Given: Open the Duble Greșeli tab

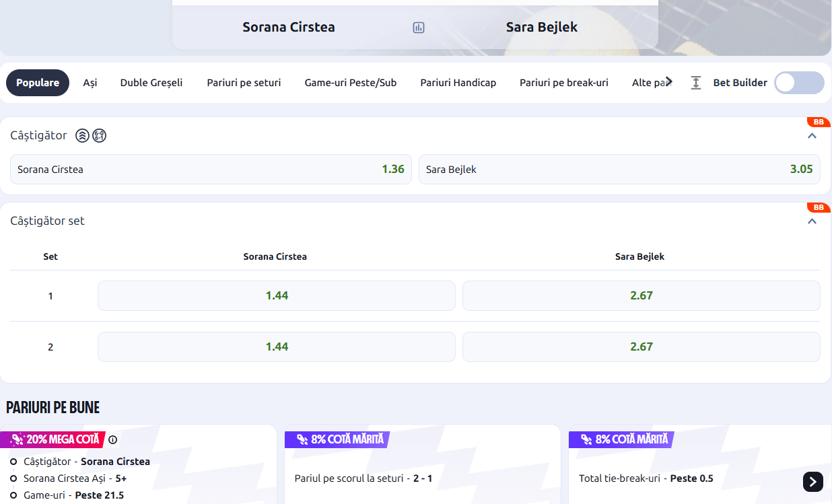Looking at the screenshot, I should pos(151,83).
